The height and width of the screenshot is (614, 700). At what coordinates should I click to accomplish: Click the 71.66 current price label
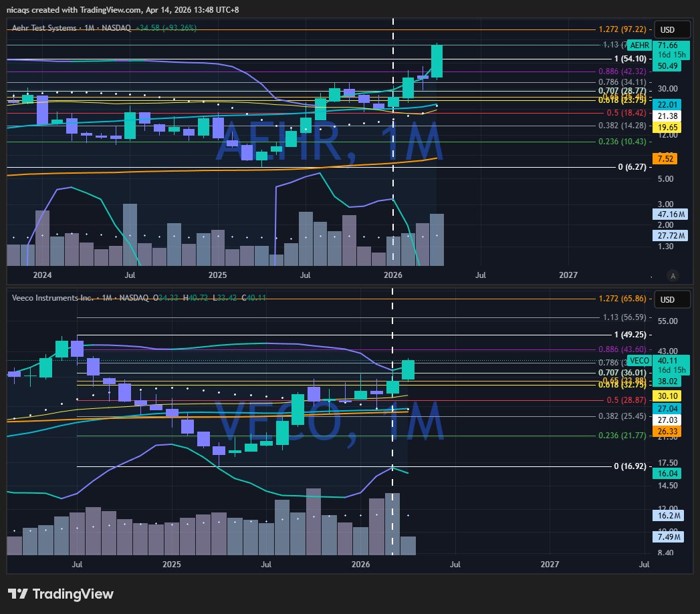coord(667,45)
